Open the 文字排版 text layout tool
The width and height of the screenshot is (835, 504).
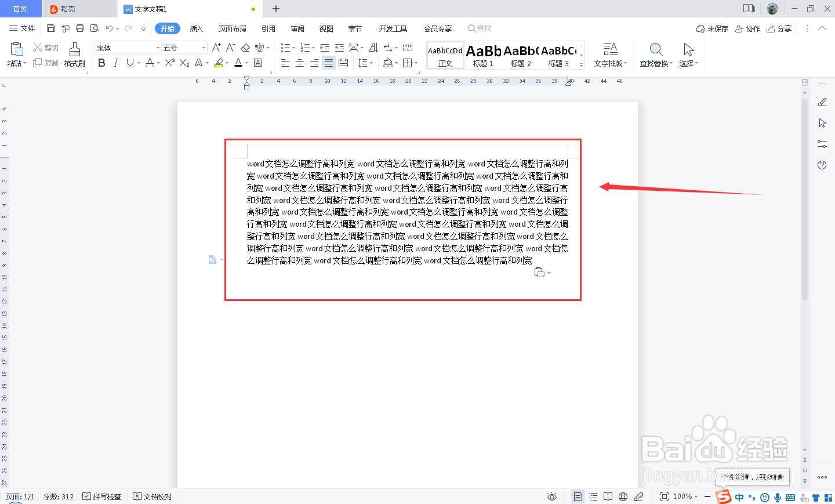[x=610, y=55]
